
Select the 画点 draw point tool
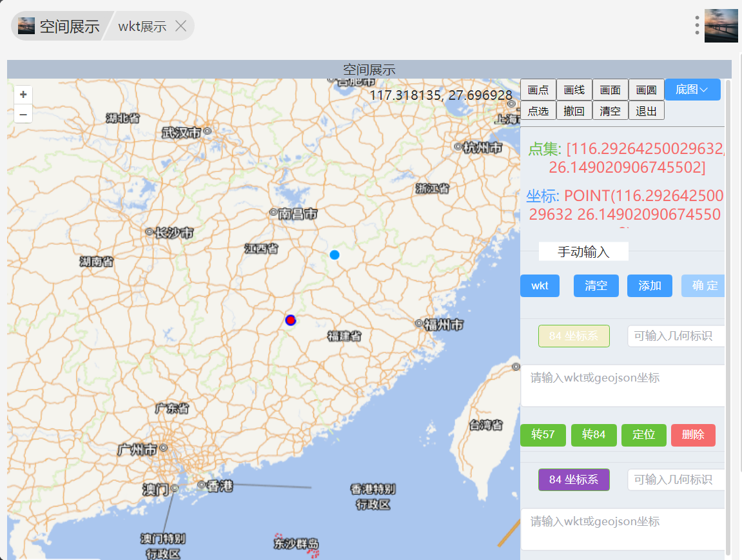[x=538, y=90]
